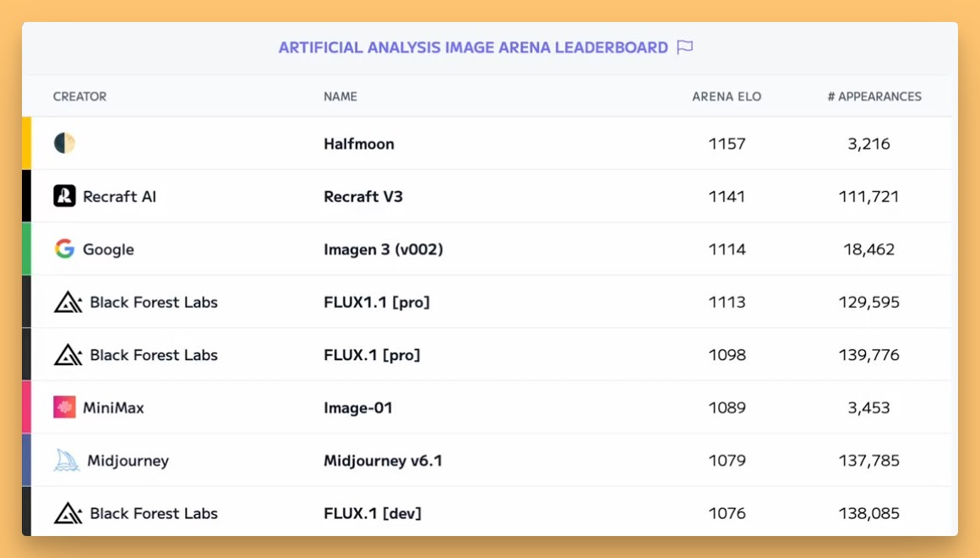Sort by the NAME column header
Viewport: 980px width, 558px height.
tap(340, 96)
